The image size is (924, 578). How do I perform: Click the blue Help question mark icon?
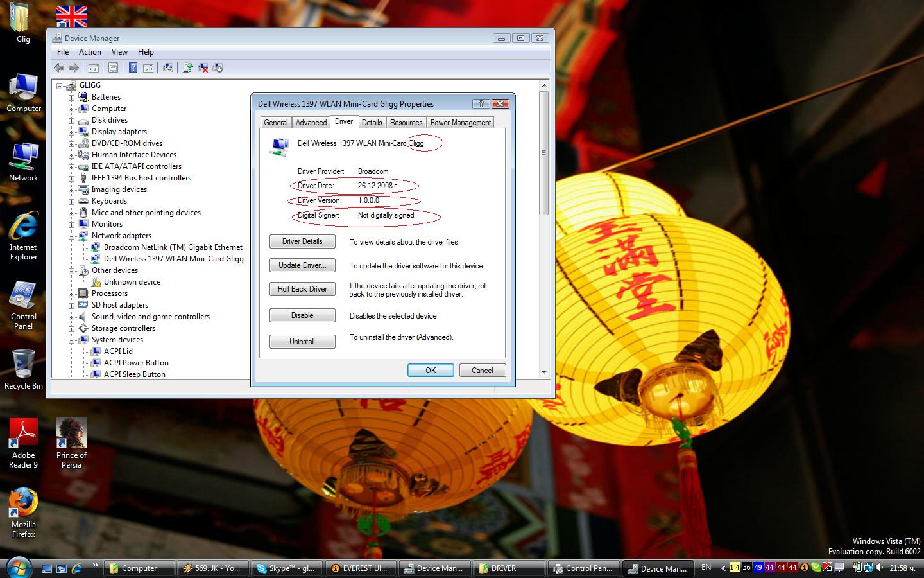133,67
